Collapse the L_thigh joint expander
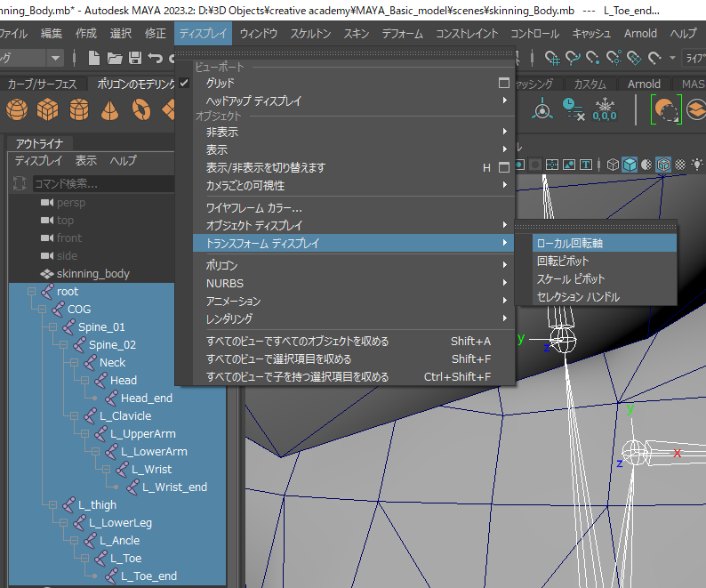This screenshot has height=588, width=706. 52,504
